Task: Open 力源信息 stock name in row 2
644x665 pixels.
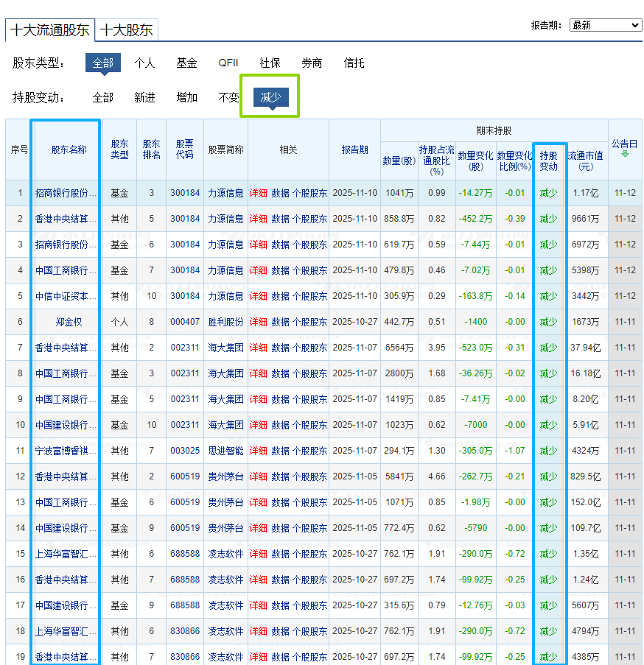Action: coord(225,219)
